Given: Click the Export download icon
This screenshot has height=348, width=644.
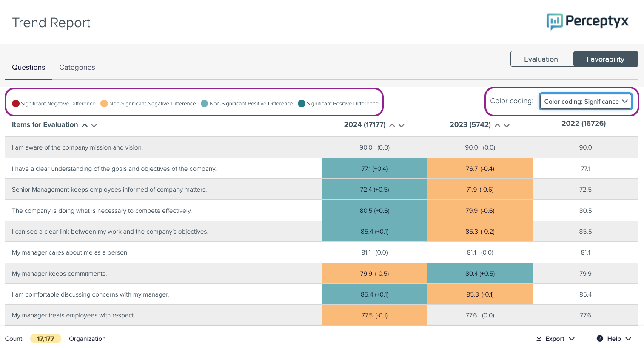Looking at the screenshot, I should click(539, 338).
